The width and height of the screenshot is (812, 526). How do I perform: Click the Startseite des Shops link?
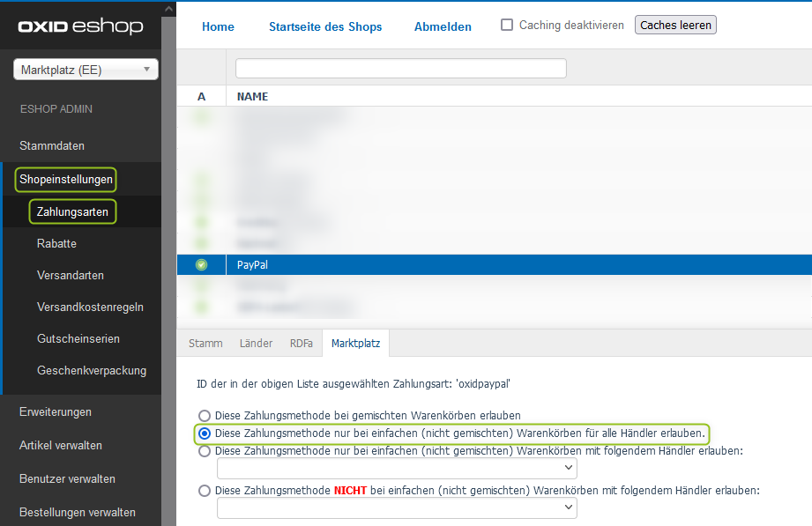[x=325, y=27]
